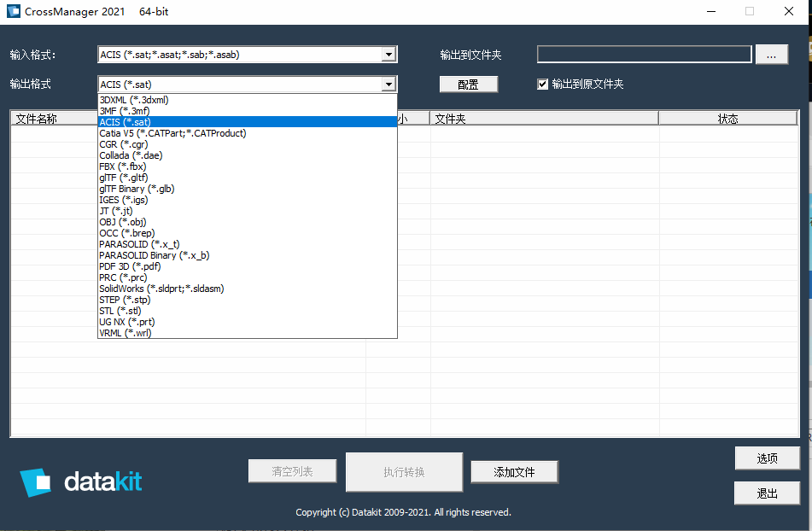This screenshot has width=812, height=531.
Task: Sort by 文件夹 column header
Action: pos(544,119)
